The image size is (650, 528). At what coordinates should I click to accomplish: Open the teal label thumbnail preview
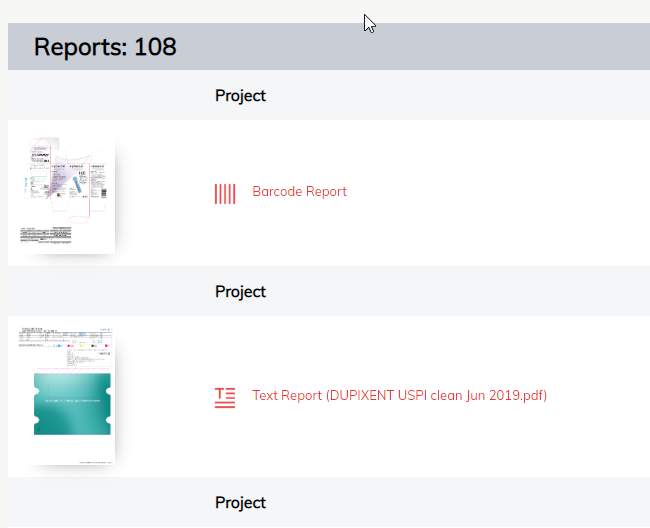click(66, 396)
